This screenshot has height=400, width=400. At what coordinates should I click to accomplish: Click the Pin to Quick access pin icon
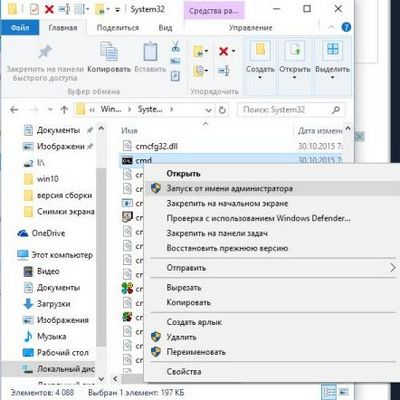(45, 52)
